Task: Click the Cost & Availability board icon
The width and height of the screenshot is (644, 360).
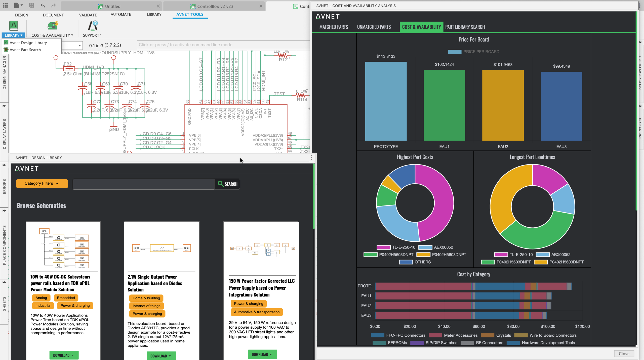Action: [53, 26]
